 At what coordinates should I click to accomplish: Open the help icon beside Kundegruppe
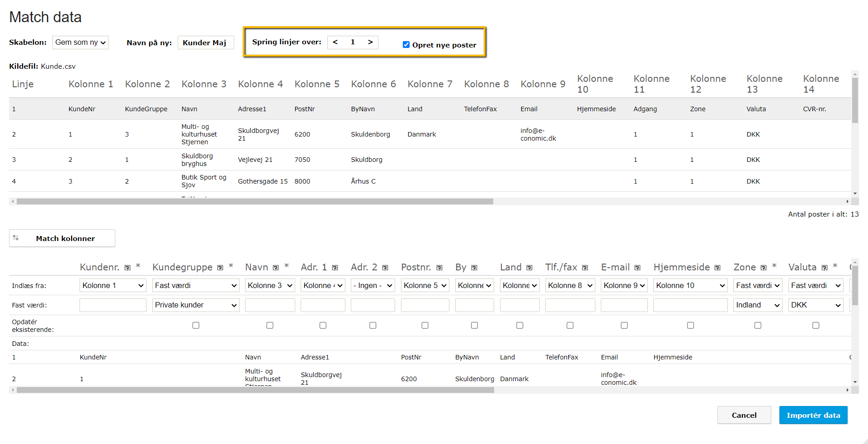tap(220, 268)
